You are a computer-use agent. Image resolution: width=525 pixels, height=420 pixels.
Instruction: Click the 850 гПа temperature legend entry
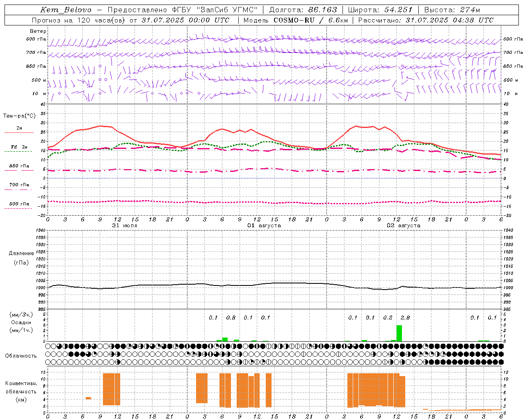click(x=19, y=167)
